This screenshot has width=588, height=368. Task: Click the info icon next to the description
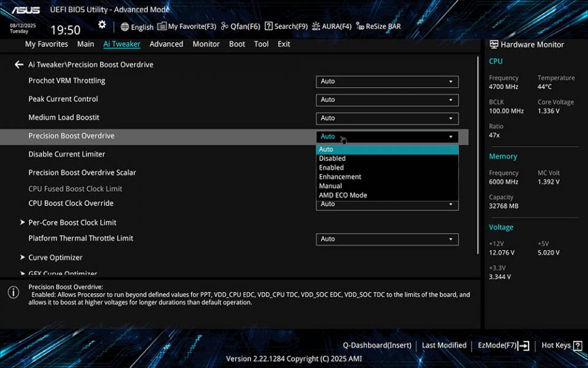click(13, 294)
